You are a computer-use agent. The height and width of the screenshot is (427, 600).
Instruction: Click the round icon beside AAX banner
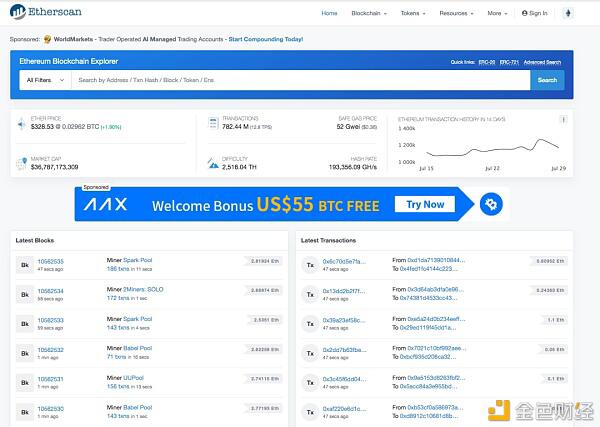tap(491, 204)
